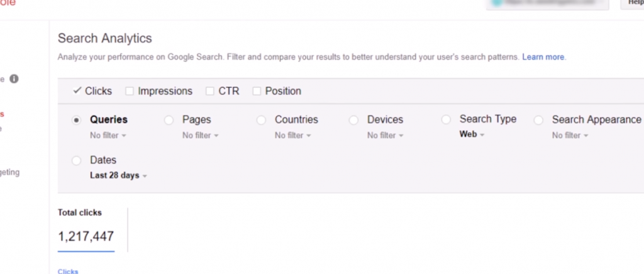Follow the 'Learn more' link
Viewport: 644px width, 274px height.
point(543,57)
